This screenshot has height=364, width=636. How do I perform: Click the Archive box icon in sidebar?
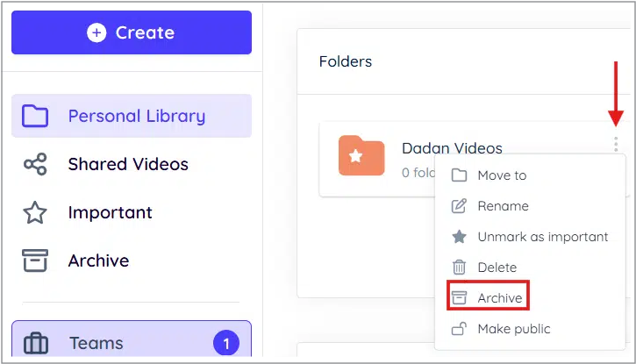[x=35, y=261]
